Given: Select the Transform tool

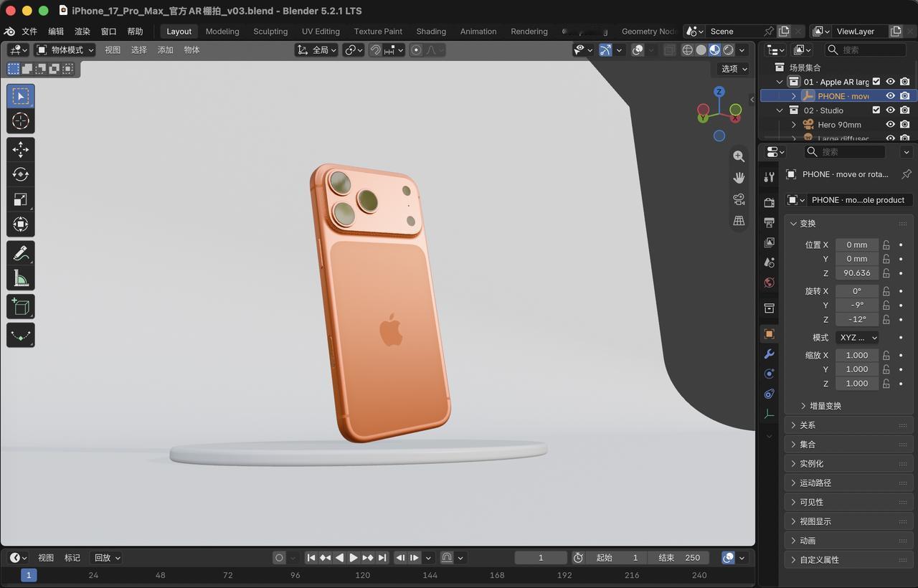Looking at the screenshot, I should pyautogui.click(x=21, y=224).
